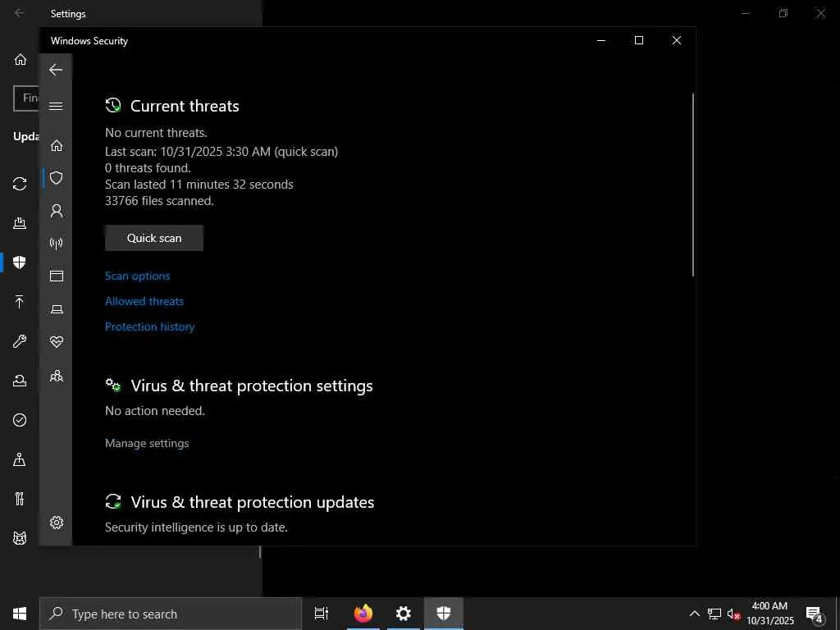Open App & browser control icon
The height and width of the screenshot is (630, 840).
(x=57, y=276)
